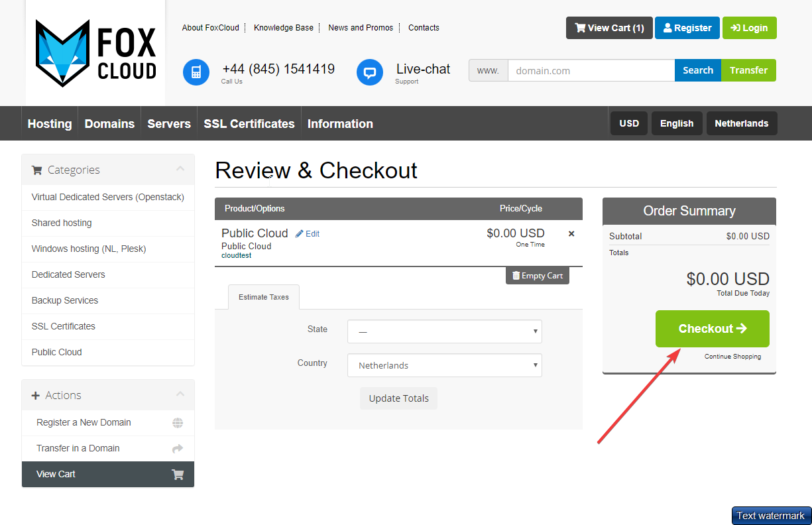Open the USD currency selector
This screenshot has width=812, height=525.
point(628,123)
